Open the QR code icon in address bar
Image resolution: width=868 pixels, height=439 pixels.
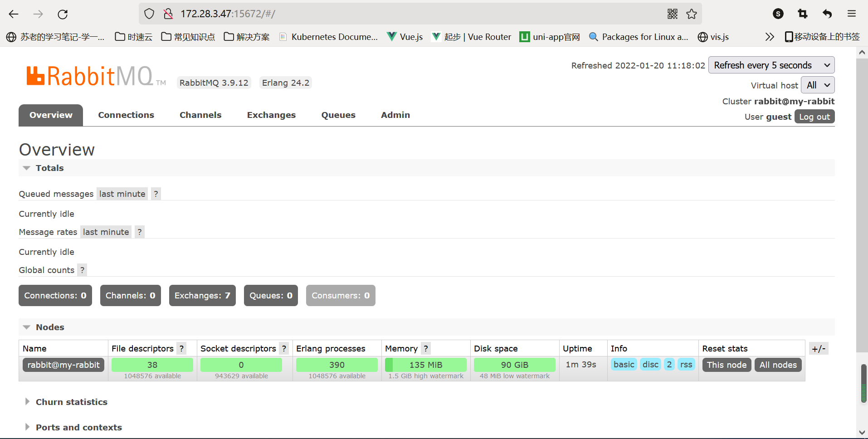(x=673, y=14)
